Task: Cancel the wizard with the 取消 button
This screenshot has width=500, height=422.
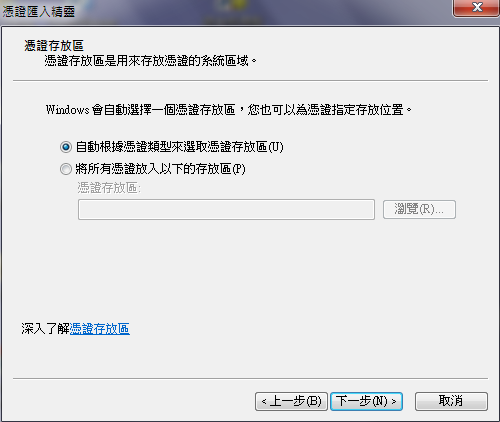Action: pos(451,401)
